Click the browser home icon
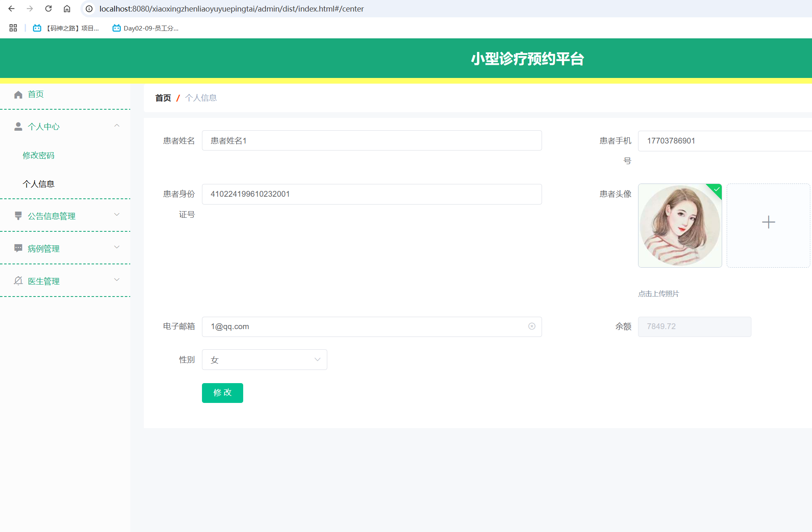The image size is (812, 532). tap(67, 9)
